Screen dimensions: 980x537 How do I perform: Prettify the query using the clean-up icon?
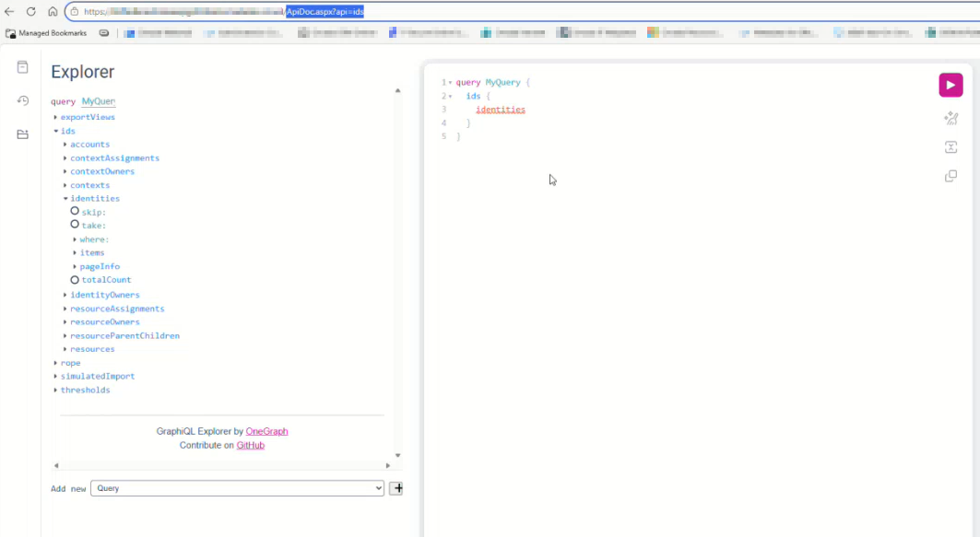tap(950, 118)
